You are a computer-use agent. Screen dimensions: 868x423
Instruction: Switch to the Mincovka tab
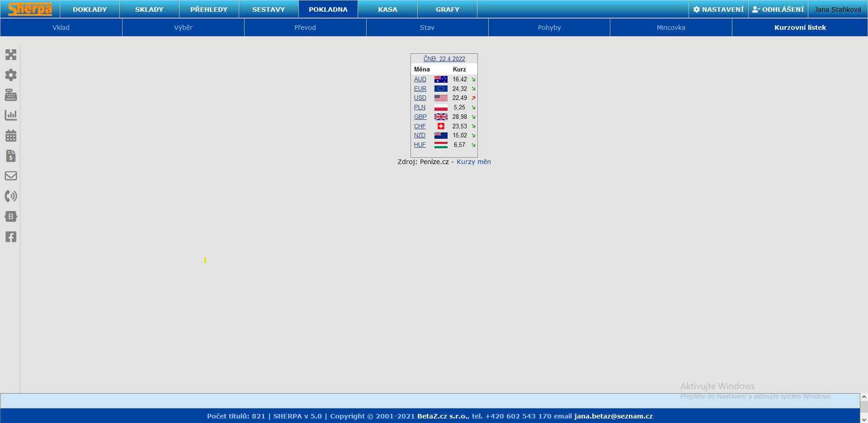tap(671, 28)
